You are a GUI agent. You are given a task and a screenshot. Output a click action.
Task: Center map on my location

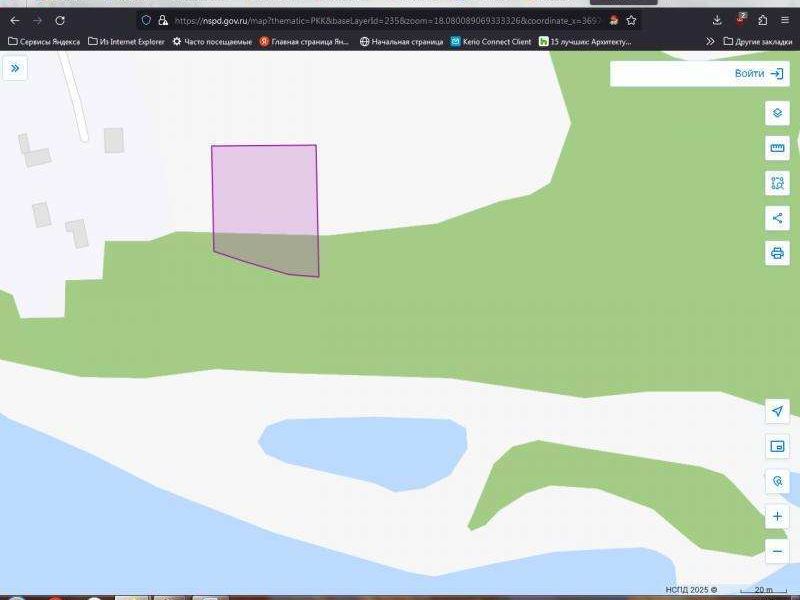pyautogui.click(x=777, y=411)
